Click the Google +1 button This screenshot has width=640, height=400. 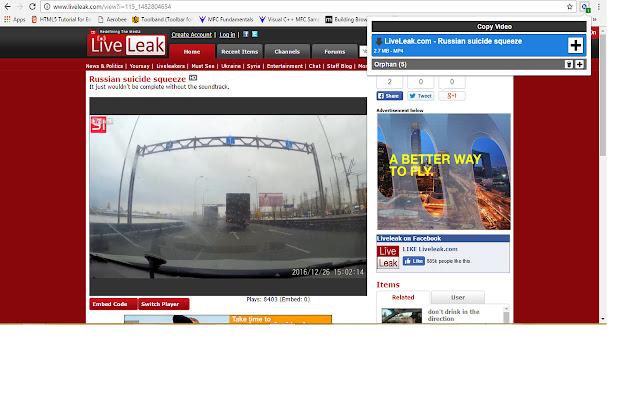pos(452,96)
